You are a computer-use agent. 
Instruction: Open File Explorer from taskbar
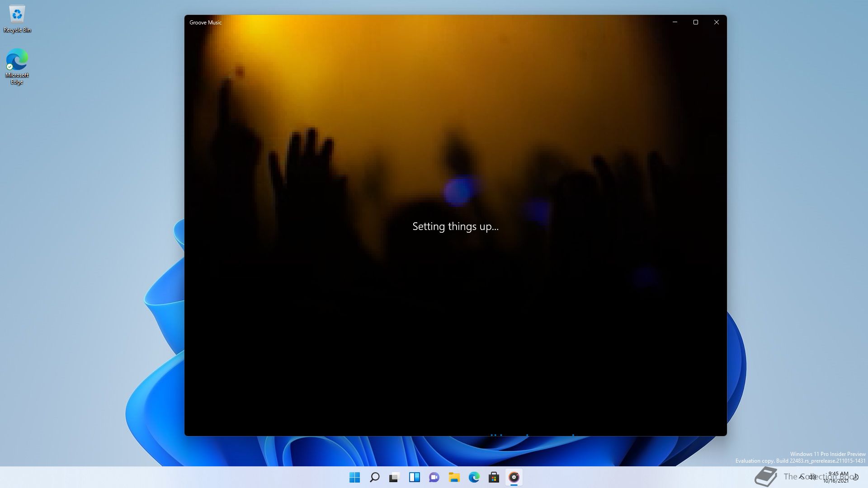pos(454,477)
